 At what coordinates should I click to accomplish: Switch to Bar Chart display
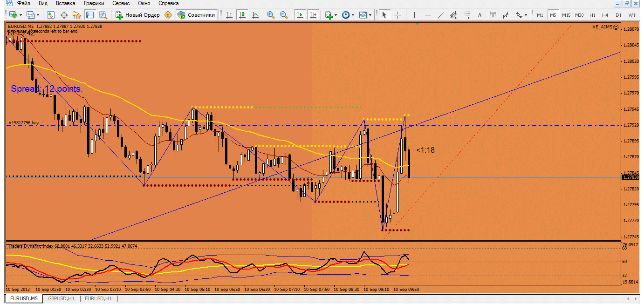pos(229,15)
